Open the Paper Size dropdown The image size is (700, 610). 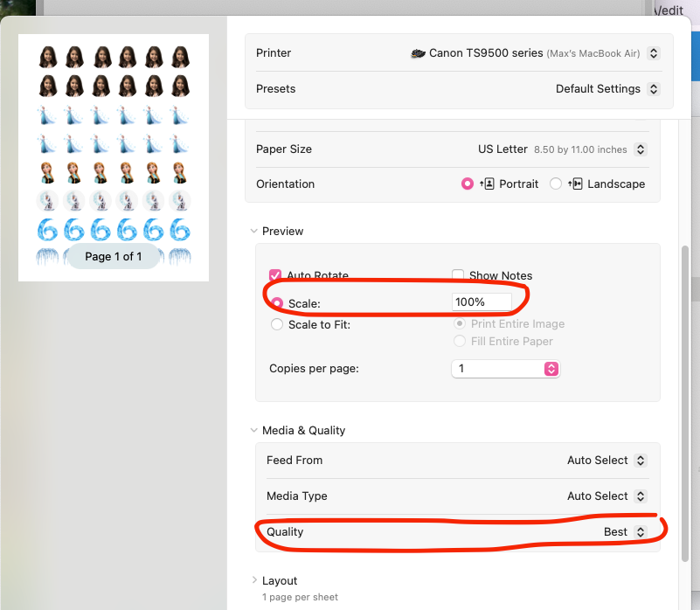tap(641, 149)
